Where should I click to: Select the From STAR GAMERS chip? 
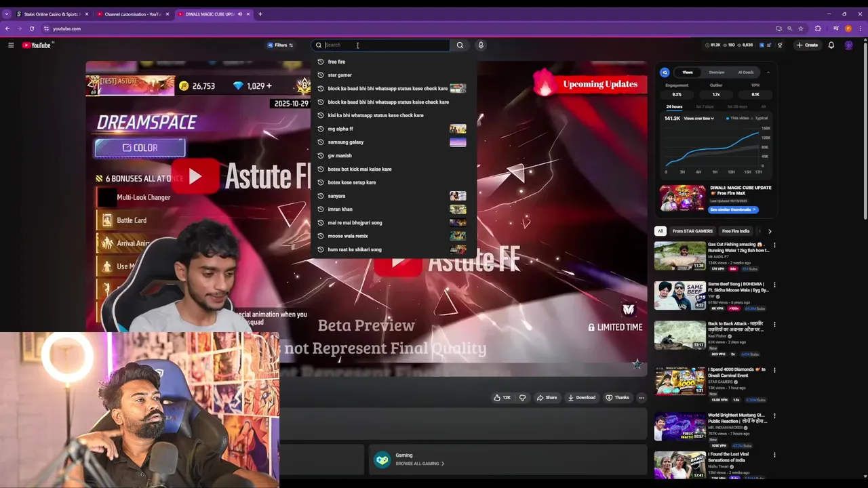692,231
